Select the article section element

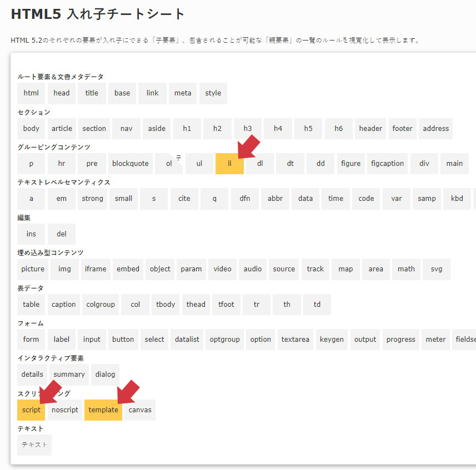pyautogui.click(x=62, y=129)
